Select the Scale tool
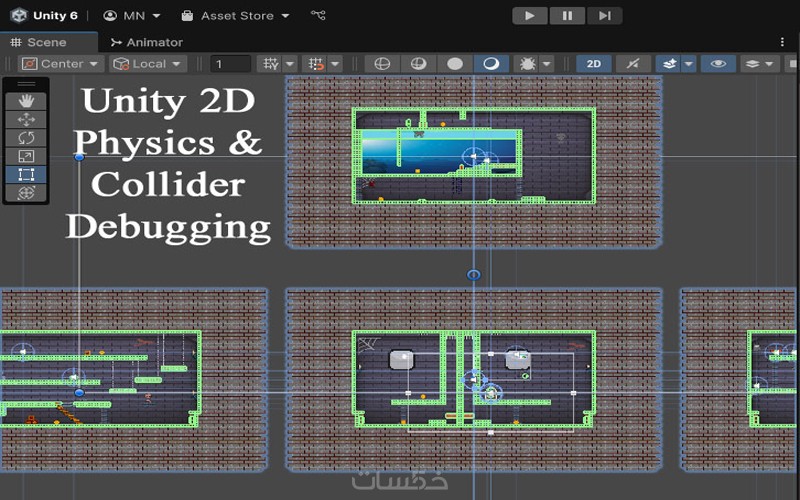This screenshot has width=800, height=500. coord(26,156)
